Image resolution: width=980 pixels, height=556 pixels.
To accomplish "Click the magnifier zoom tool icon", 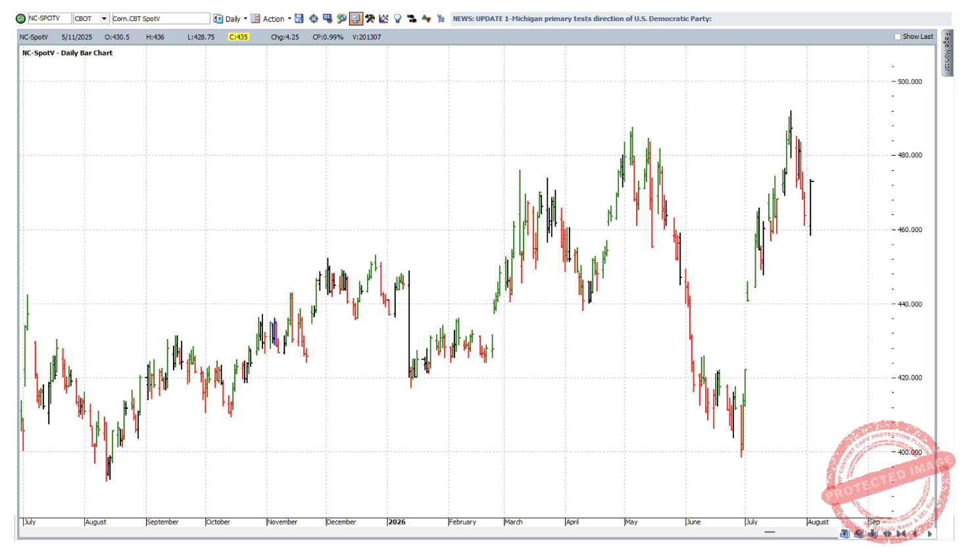I will [x=341, y=18].
